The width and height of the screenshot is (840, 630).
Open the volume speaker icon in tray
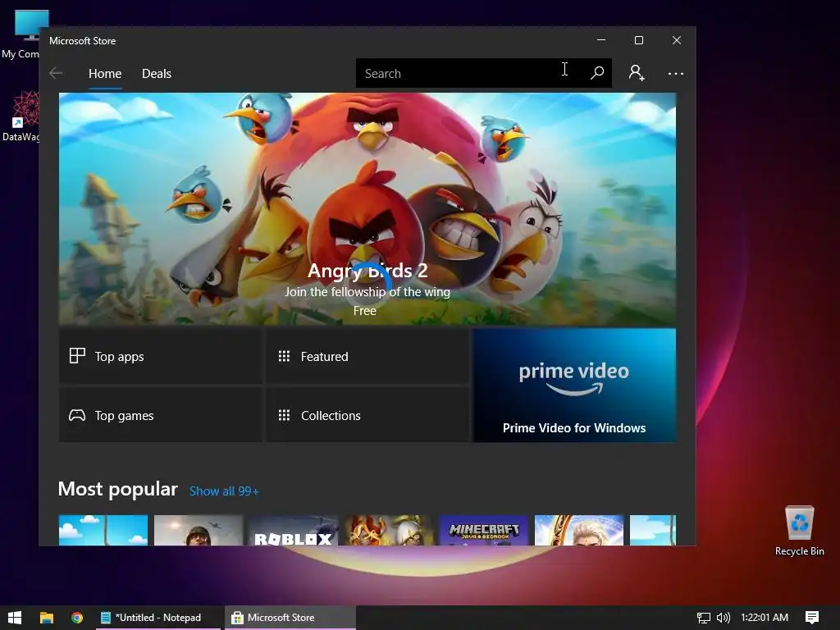724,618
